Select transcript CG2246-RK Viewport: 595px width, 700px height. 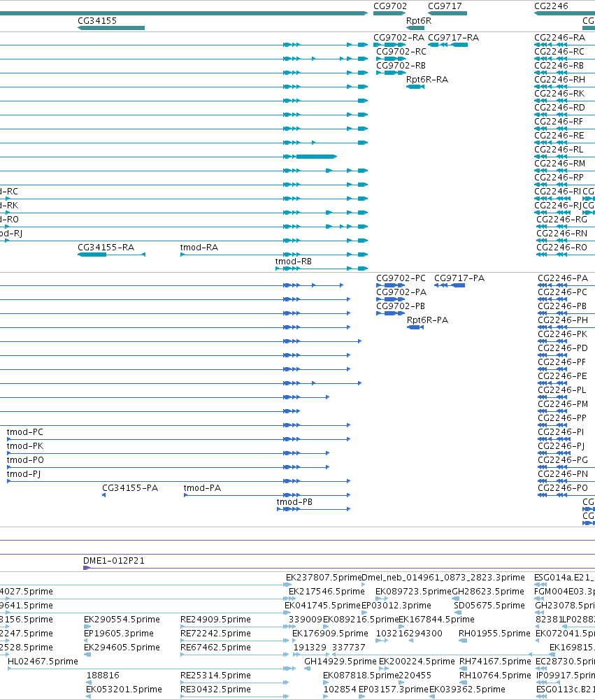pos(559,94)
